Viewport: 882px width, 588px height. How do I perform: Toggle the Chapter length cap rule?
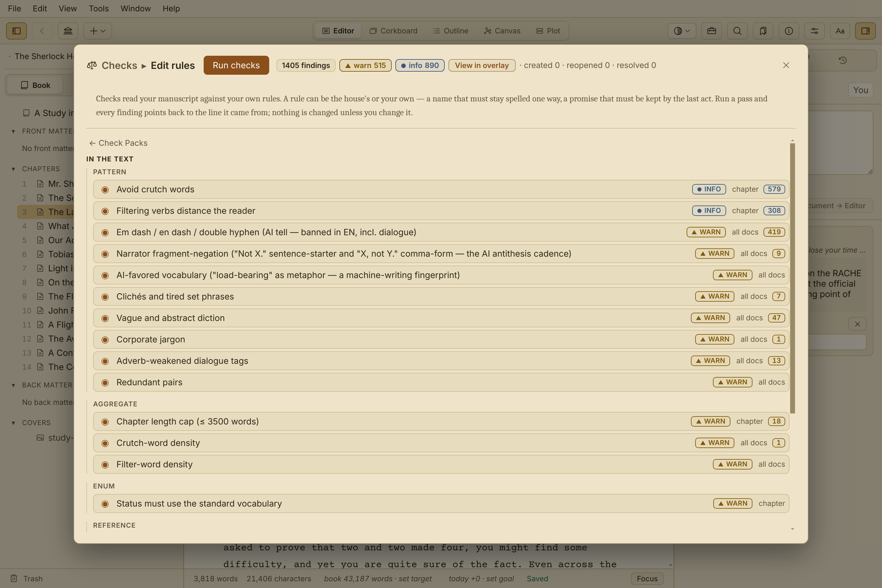[x=105, y=421]
